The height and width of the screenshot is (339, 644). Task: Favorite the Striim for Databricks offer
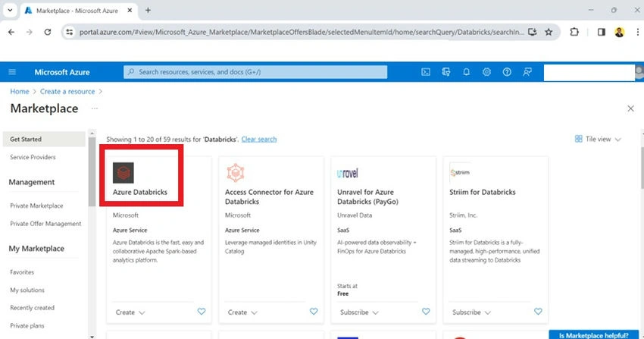pyautogui.click(x=538, y=312)
